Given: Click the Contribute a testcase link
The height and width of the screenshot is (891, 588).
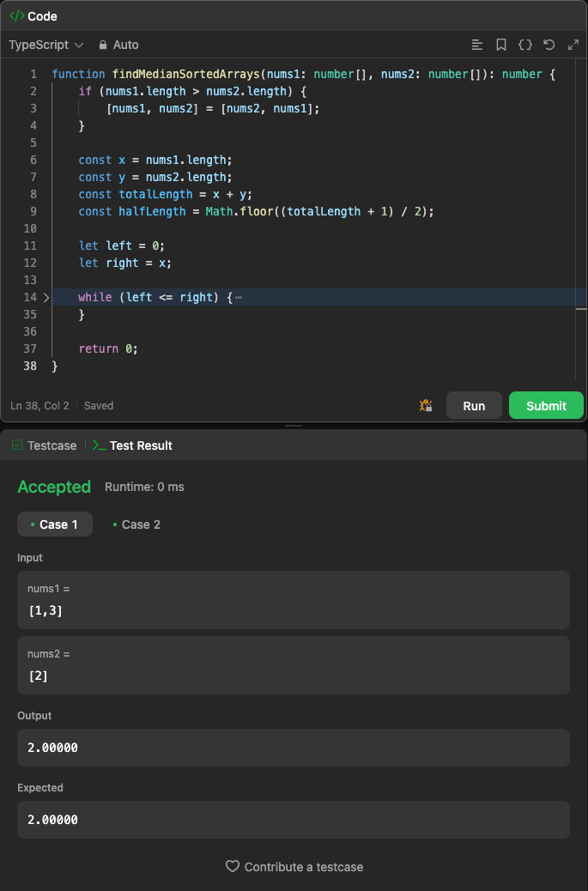Looking at the screenshot, I should tap(294, 867).
